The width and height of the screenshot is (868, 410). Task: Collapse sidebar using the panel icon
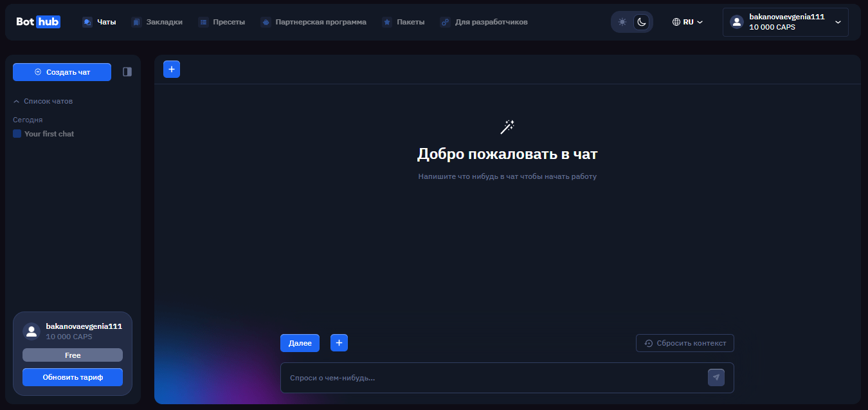127,72
